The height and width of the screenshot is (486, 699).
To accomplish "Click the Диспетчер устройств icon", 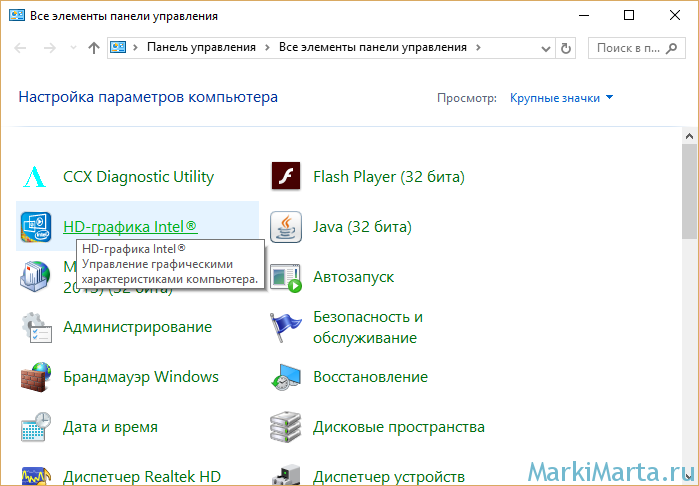I will tap(286, 475).
